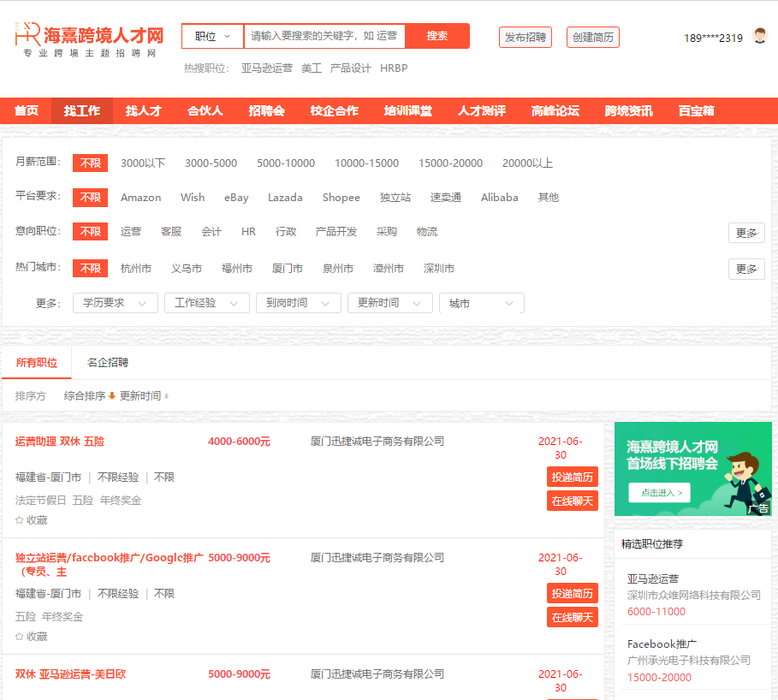Expand the 到岗时间 dropdown
The height and width of the screenshot is (700, 778).
[298, 303]
